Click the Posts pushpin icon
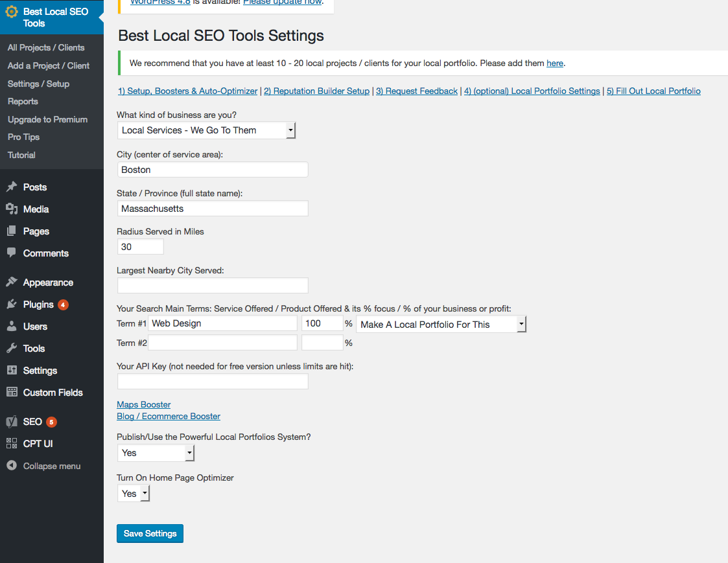The width and height of the screenshot is (728, 563). pyautogui.click(x=12, y=187)
